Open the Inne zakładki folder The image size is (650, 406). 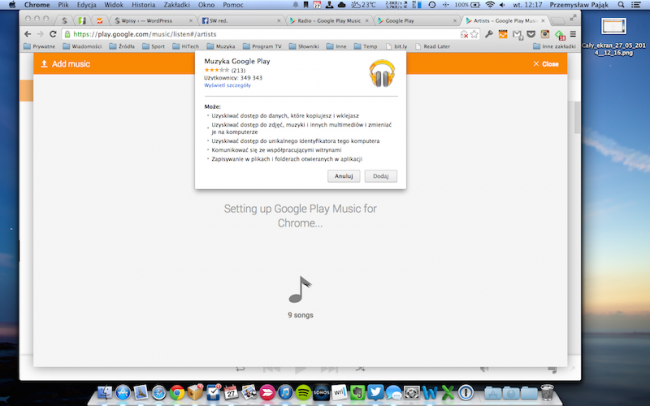(554, 46)
